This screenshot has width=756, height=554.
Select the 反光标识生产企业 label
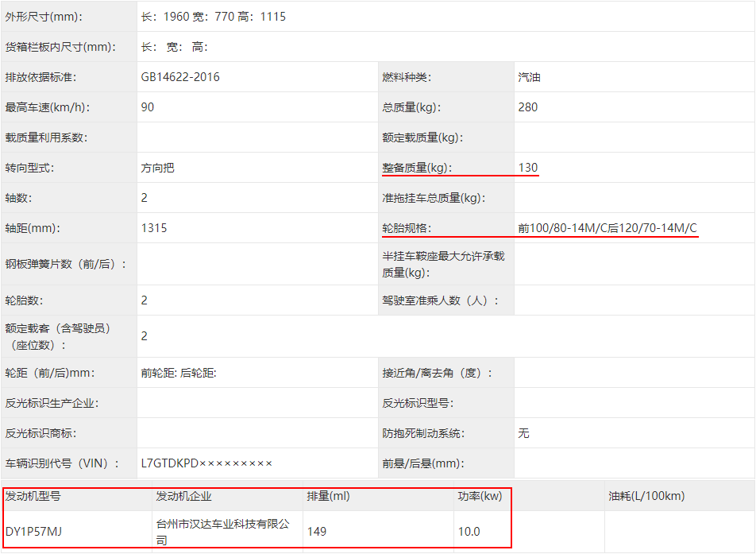coord(52,403)
